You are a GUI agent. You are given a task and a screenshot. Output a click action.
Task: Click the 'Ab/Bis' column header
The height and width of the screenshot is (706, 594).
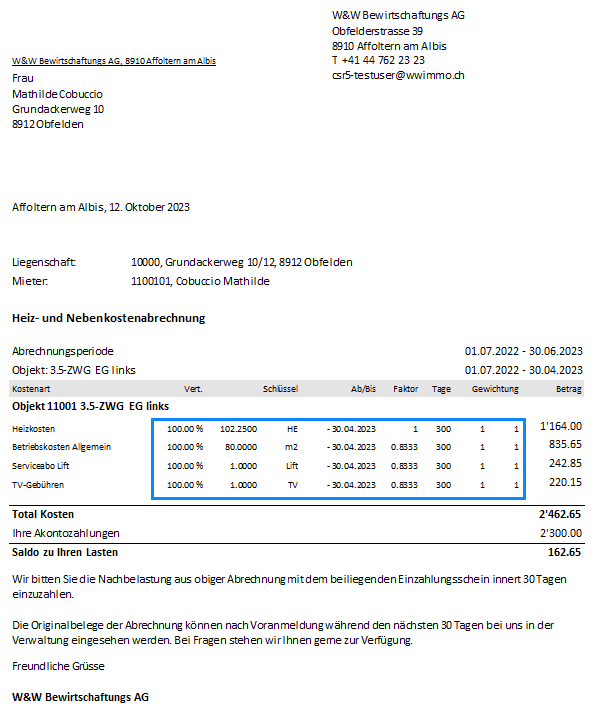(x=363, y=389)
